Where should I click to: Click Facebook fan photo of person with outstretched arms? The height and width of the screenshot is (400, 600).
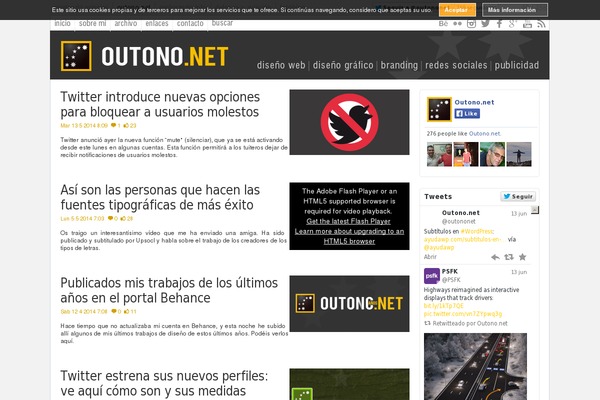click(519, 154)
